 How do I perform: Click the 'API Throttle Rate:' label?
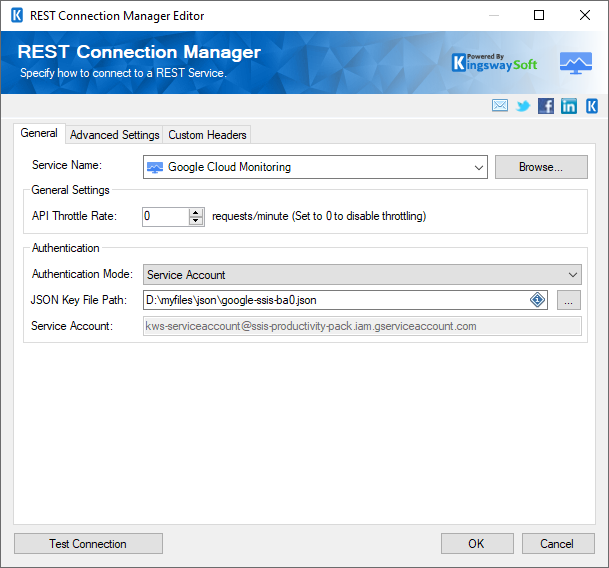click(74, 216)
